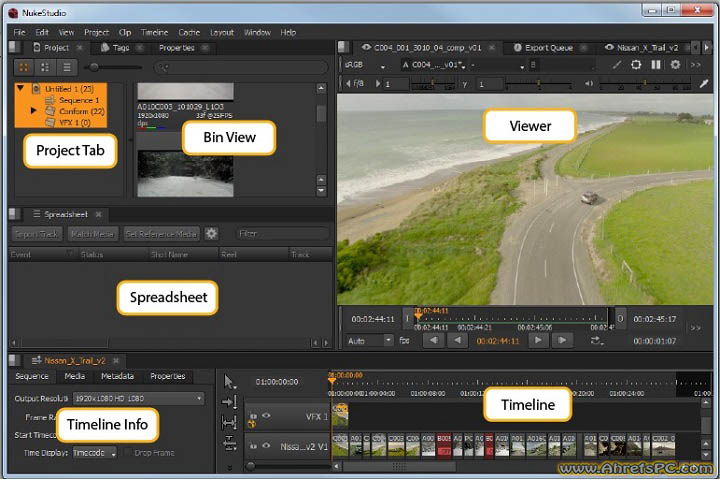Screen dimensions: 720x480
Task: Open the viewer B input dash dropdown
Action: click(x=497, y=65)
